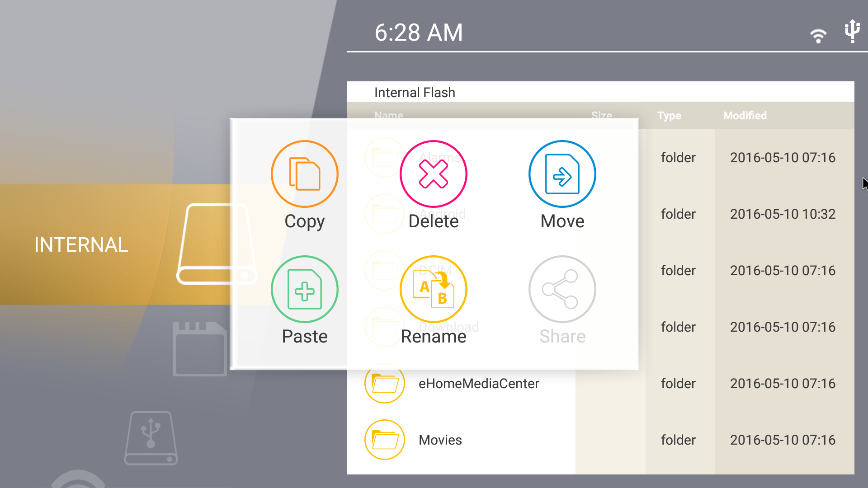The height and width of the screenshot is (488, 868).
Task: Open the INTERNAL storage drive icon
Action: [x=217, y=244]
